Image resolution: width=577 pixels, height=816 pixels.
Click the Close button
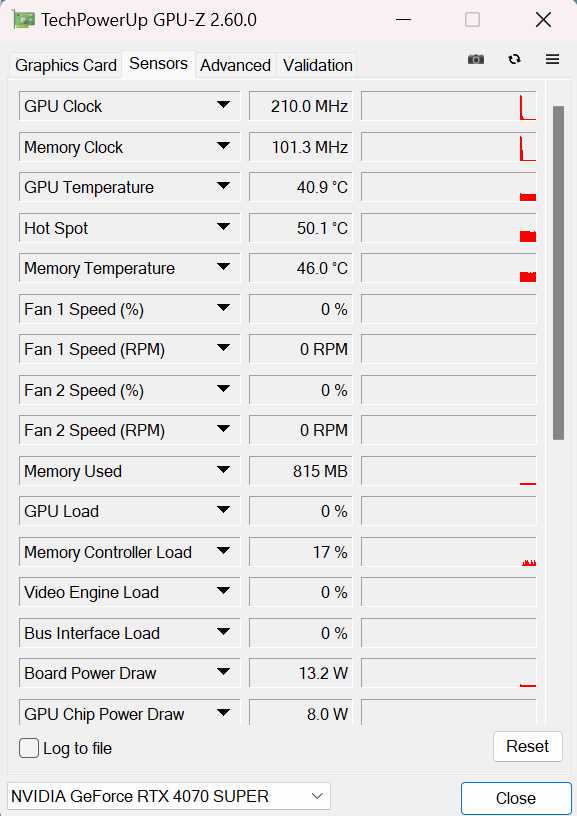click(516, 798)
